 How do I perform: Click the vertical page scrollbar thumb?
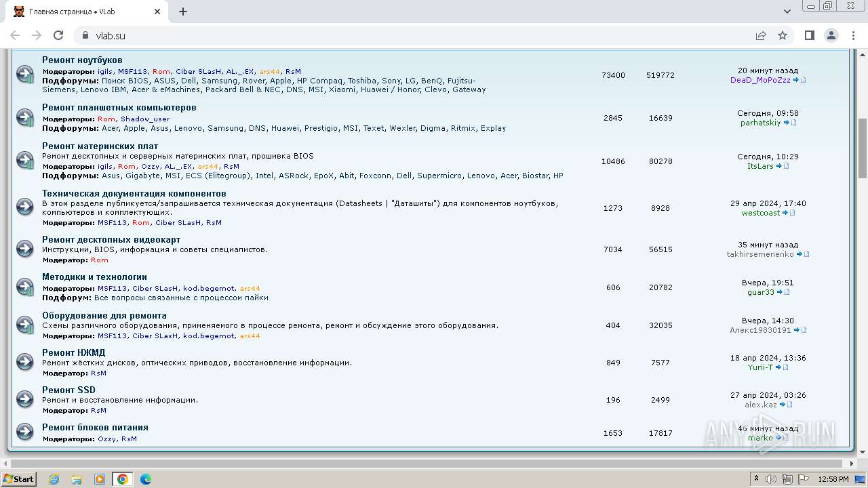[862, 148]
